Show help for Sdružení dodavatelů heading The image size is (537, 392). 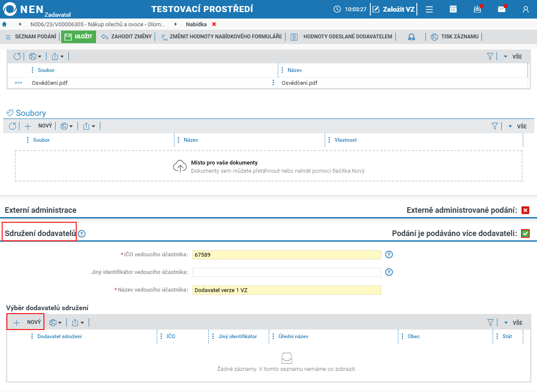pos(82,234)
